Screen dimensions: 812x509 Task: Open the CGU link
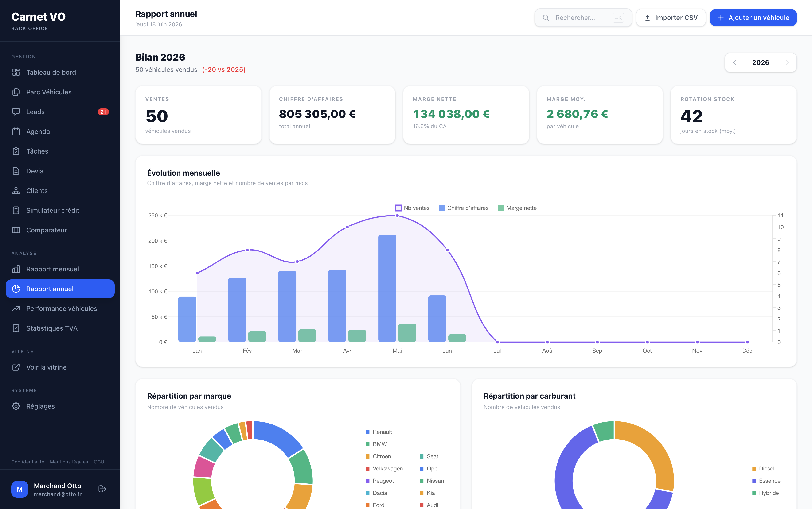(x=99, y=462)
